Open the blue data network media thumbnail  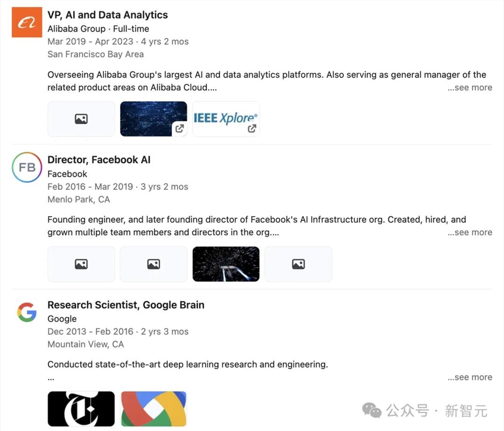point(154,119)
